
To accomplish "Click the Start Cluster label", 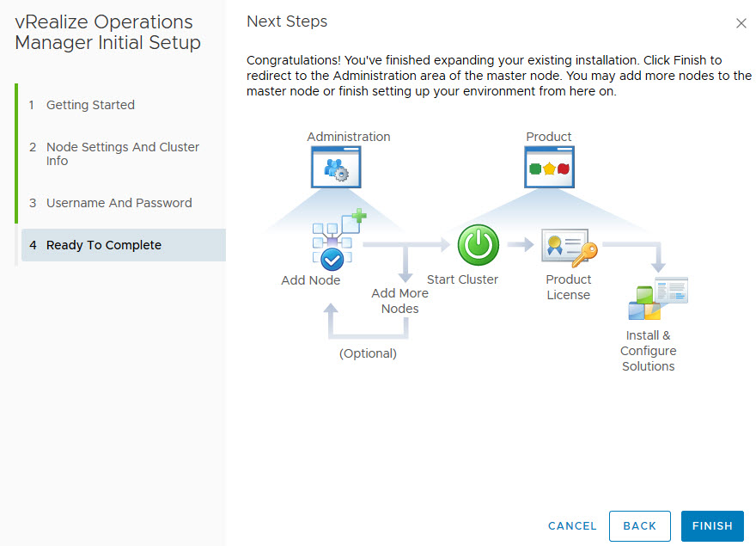I will [x=462, y=279].
